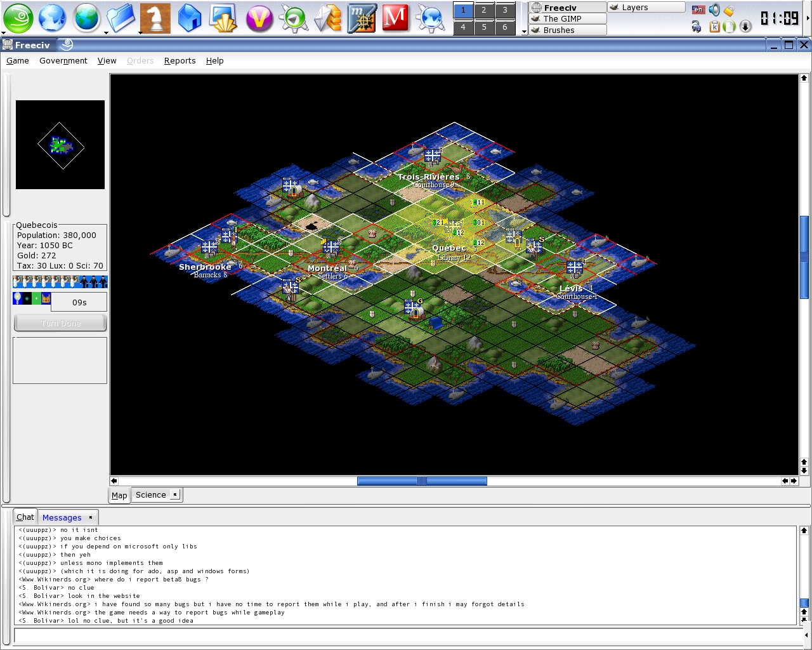Launch the blue globe robot icon

[430, 18]
